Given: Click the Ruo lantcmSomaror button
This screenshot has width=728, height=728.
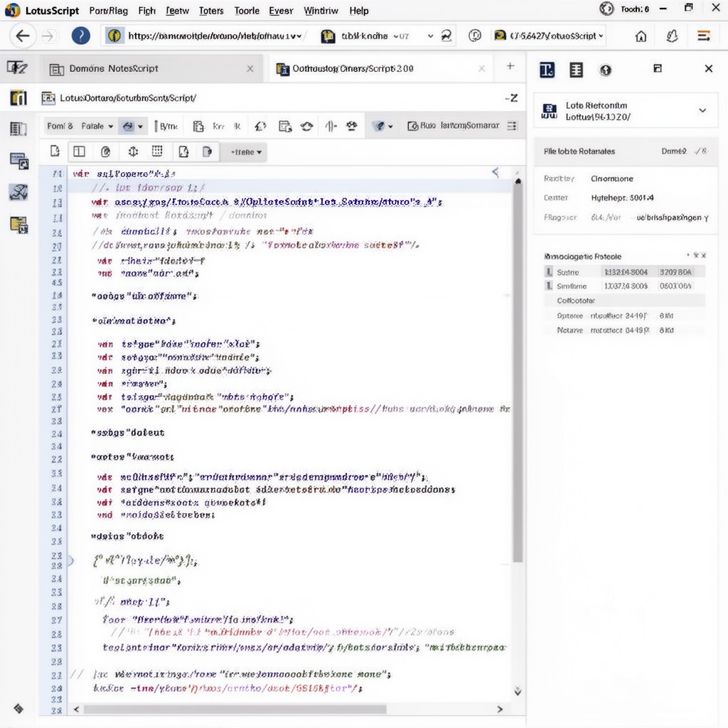Looking at the screenshot, I should (x=454, y=126).
